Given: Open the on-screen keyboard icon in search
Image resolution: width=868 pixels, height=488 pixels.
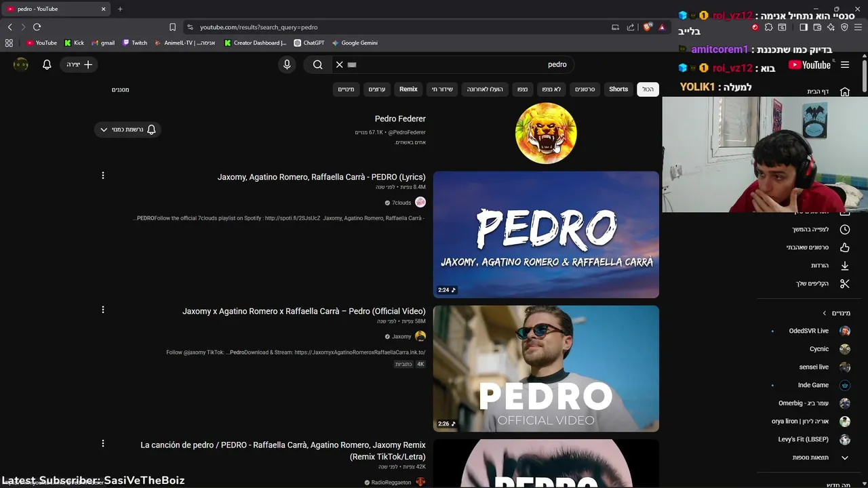Looking at the screenshot, I should (x=352, y=64).
